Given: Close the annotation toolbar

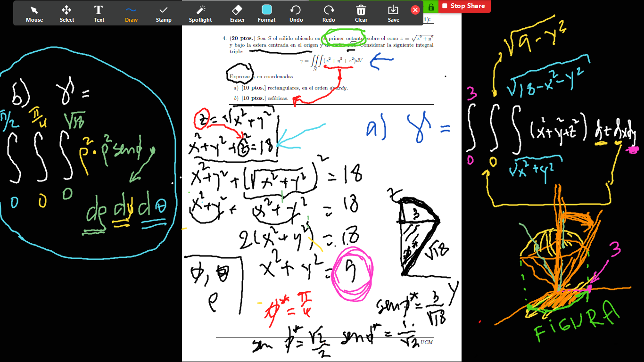Looking at the screenshot, I should click(x=415, y=10).
